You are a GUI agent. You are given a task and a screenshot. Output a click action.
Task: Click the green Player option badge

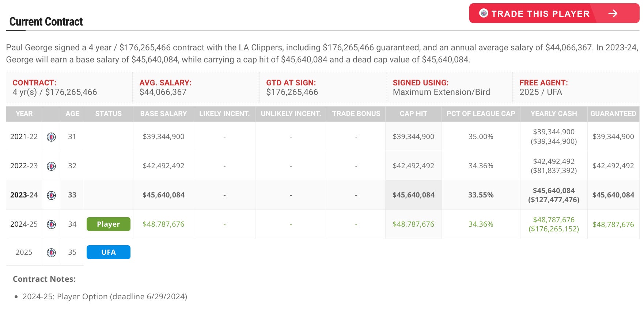[x=108, y=224]
